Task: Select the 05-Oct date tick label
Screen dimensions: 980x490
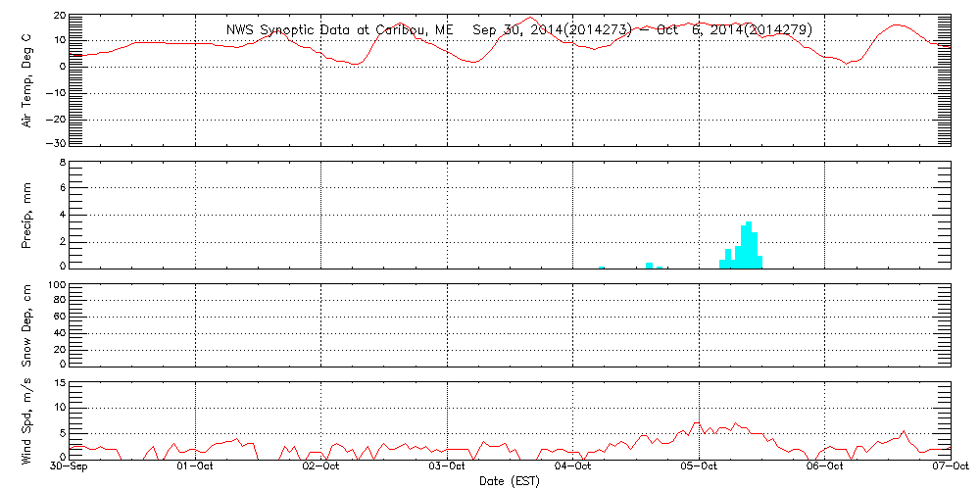Action: click(x=699, y=467)
